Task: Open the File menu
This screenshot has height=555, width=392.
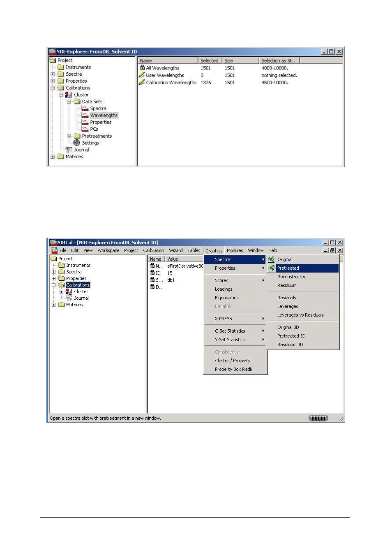Action: (x=63, y=250)
